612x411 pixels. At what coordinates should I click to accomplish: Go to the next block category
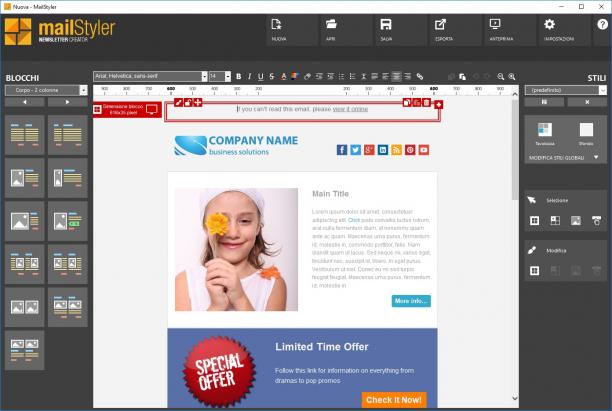tap(68, 102)
